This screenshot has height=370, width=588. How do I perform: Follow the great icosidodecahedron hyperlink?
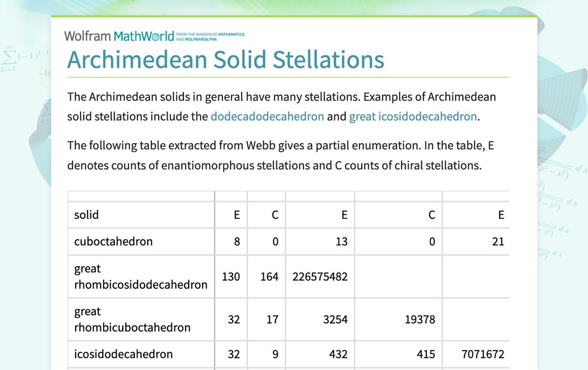(x=413, y=116)
